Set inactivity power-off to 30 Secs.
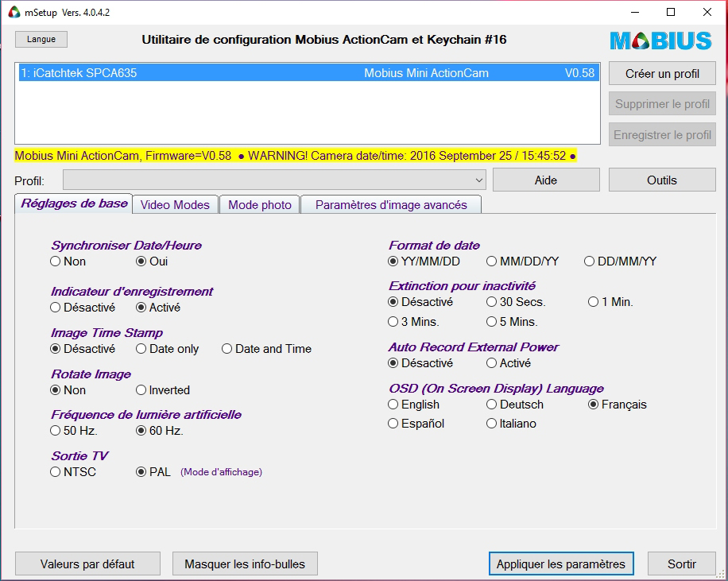Image resolution: width=728 pixels, height=581 pixels. pyautogui.click(x=517, y=302)
